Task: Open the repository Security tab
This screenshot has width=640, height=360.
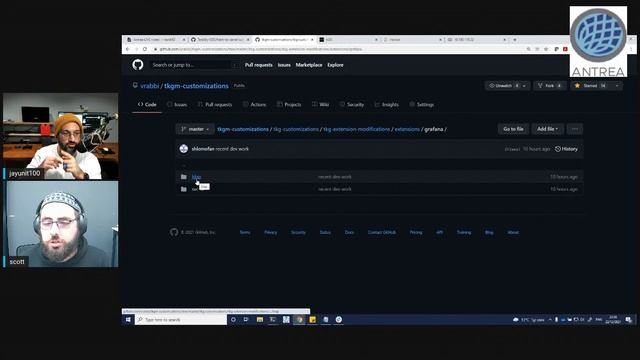Action: click(x=351, y=104)
